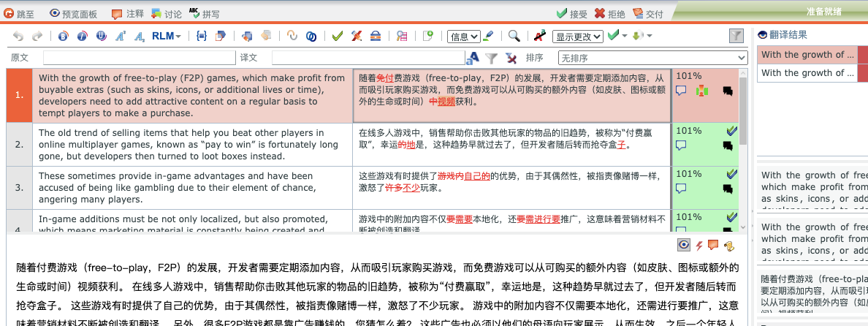868x326 pixels.
Task: Apply superscript formatting
Action: [x=120, y=36]
